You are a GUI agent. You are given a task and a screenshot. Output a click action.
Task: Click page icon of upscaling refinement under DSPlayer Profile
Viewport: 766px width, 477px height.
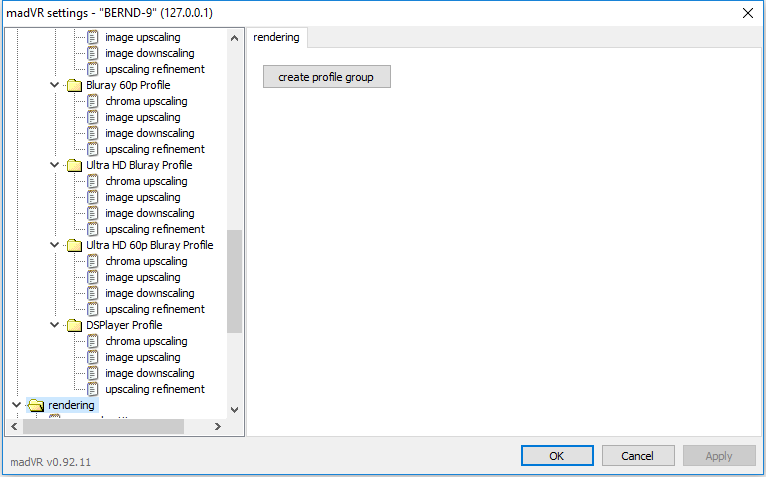[92, 389]
